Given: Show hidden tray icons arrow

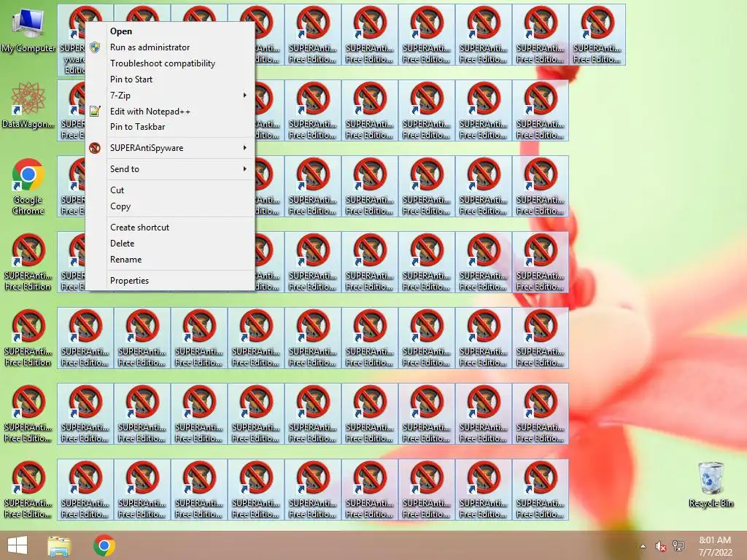Looking at the screenshot, I should [643, 546].
